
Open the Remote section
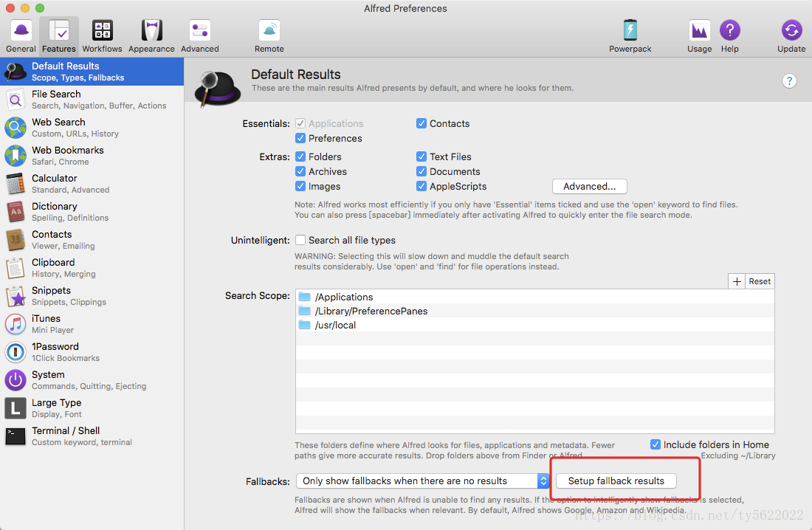pyautogui.click(x=269, y=36)
